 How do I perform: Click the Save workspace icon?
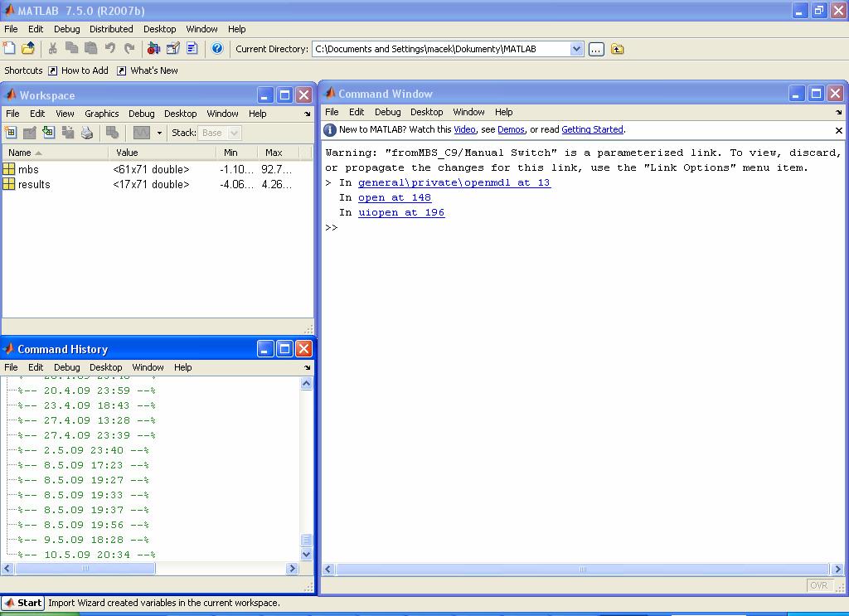pos(68,133)
